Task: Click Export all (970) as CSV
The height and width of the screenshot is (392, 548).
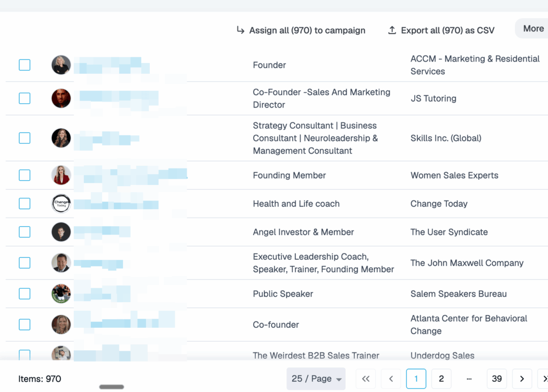Action: point(442,30)
